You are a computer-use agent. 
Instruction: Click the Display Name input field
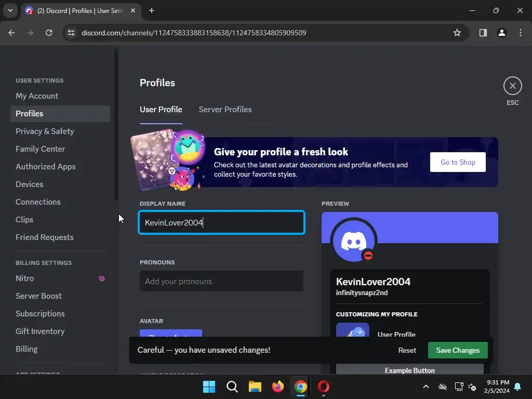point(221,222)
